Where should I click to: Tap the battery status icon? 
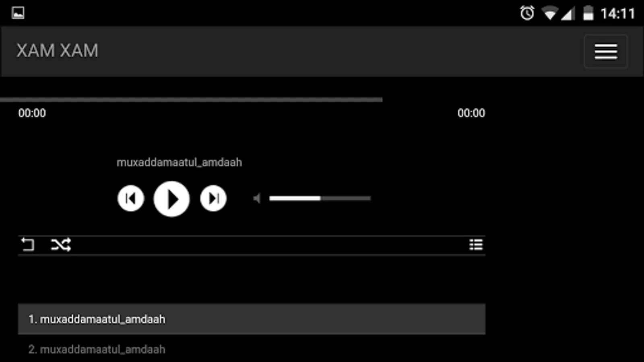pos(588,13)
